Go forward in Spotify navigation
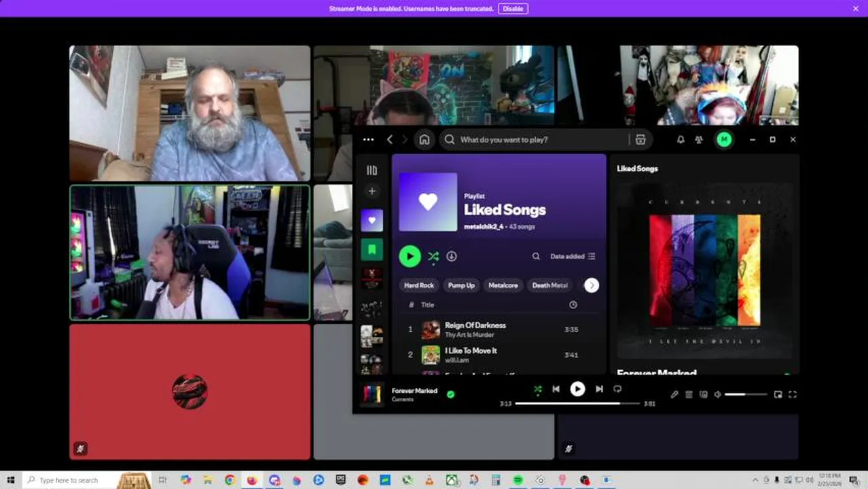Screen dimensions: 868x489 (405, 139)
